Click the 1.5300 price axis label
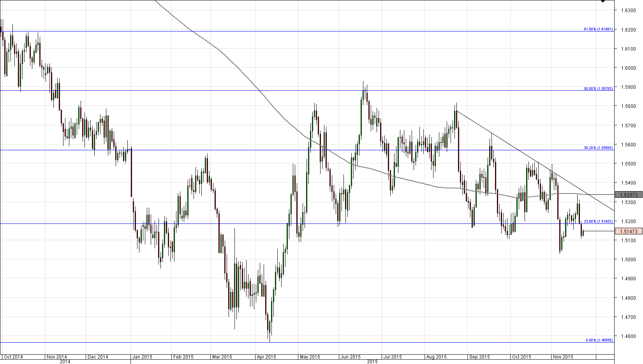This screenshot has height=364, width=643. (628, 202)
